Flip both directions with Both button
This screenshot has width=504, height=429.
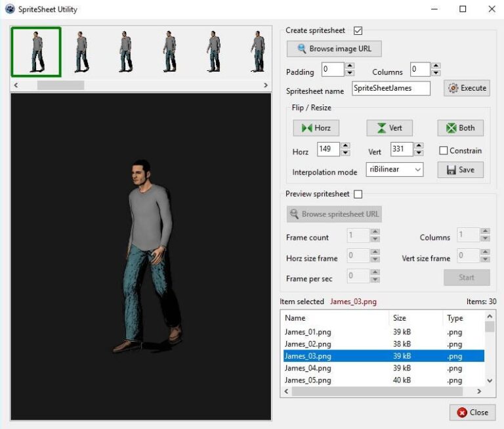(x=460, y=127)
